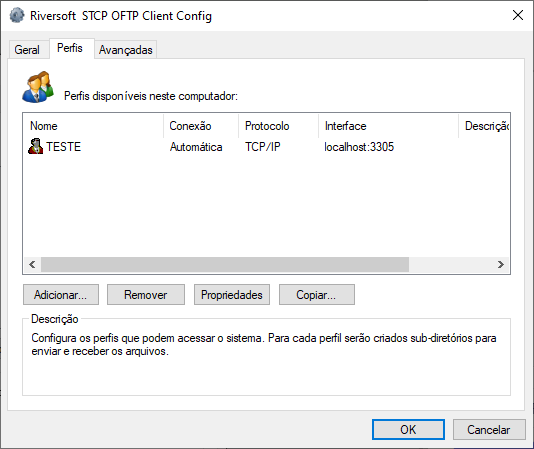This screenshot has height=449, width=534.
Task: Select the Interface column header
Action: point(389,126)
